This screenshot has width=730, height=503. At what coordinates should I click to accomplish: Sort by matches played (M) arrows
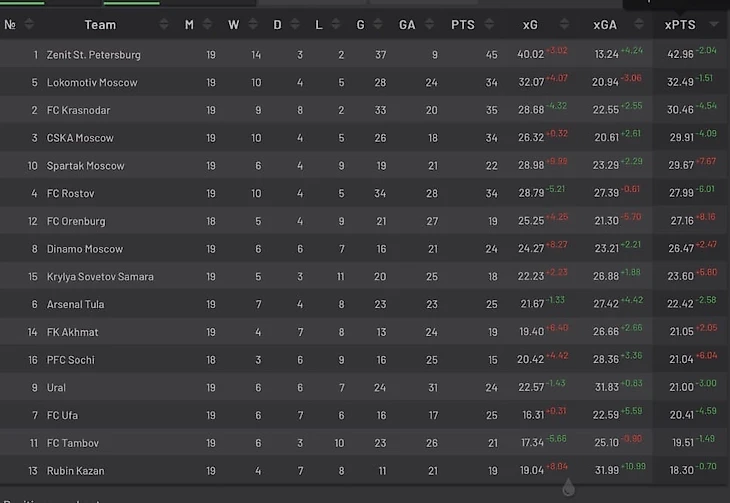click(207, 24)
